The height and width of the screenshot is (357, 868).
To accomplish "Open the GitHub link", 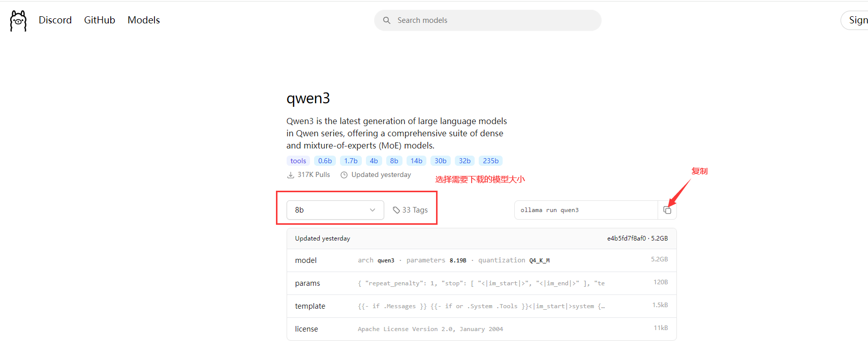I will [x=100, y=20].
